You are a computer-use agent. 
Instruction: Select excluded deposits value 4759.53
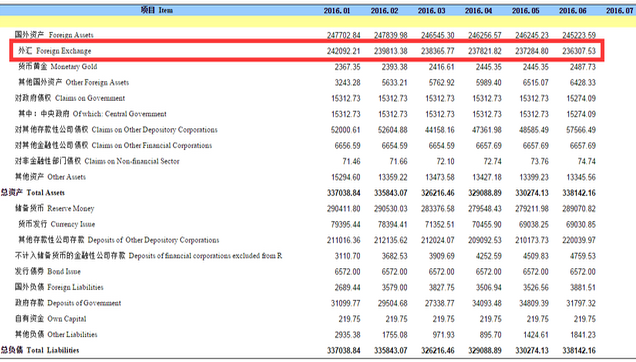tap(582, 256)
